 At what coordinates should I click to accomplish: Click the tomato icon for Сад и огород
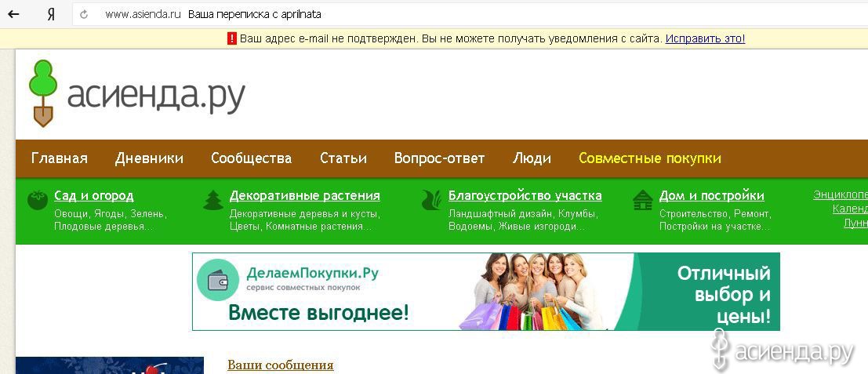click(38, 200)
